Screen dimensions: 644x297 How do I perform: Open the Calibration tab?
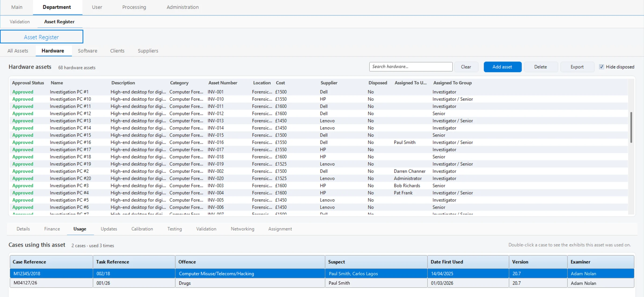coord(142,229)
